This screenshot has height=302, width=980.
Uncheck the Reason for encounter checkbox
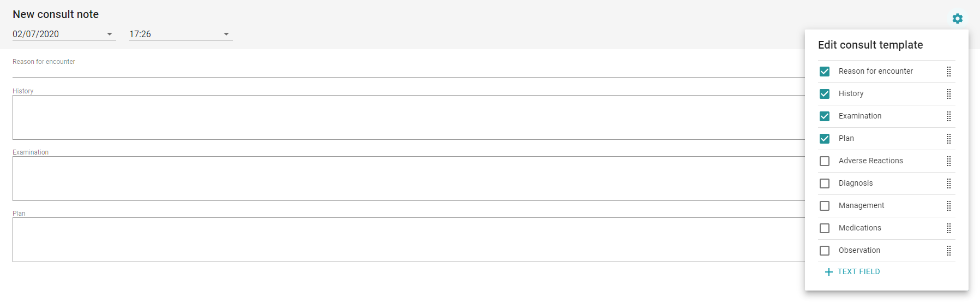[x=825, y=72]
